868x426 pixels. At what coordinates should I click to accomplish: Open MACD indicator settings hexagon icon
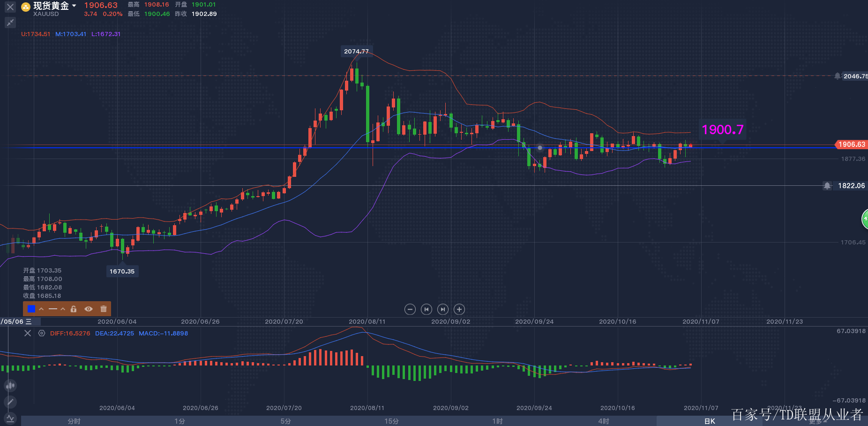click(x=42, y=333)
